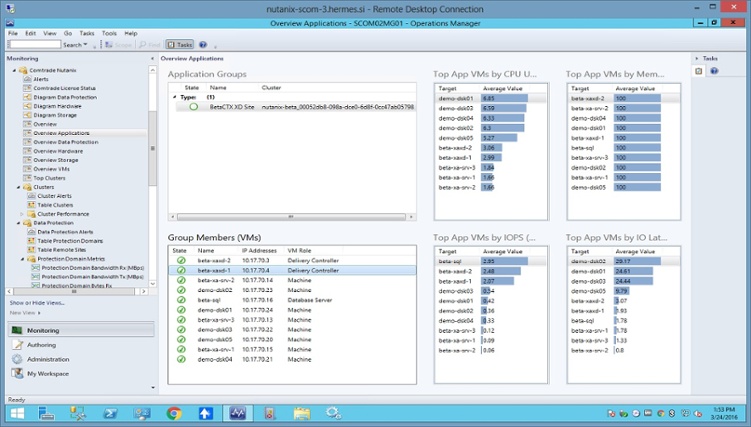Screen dimensions: 751x427
Task: Open the Go menu
Action: 68,34
